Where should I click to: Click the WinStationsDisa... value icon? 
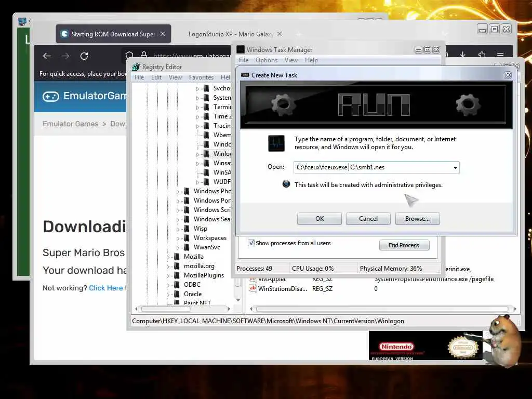coord(253,288)
